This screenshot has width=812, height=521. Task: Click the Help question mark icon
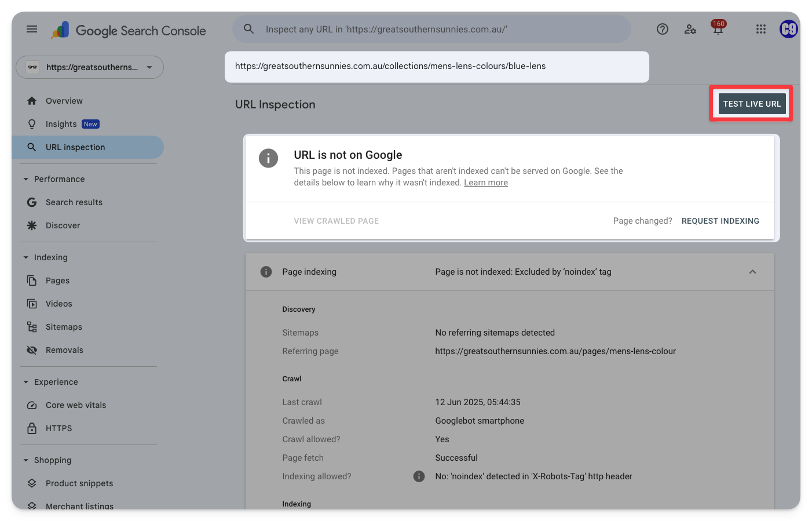click(662, 29)
